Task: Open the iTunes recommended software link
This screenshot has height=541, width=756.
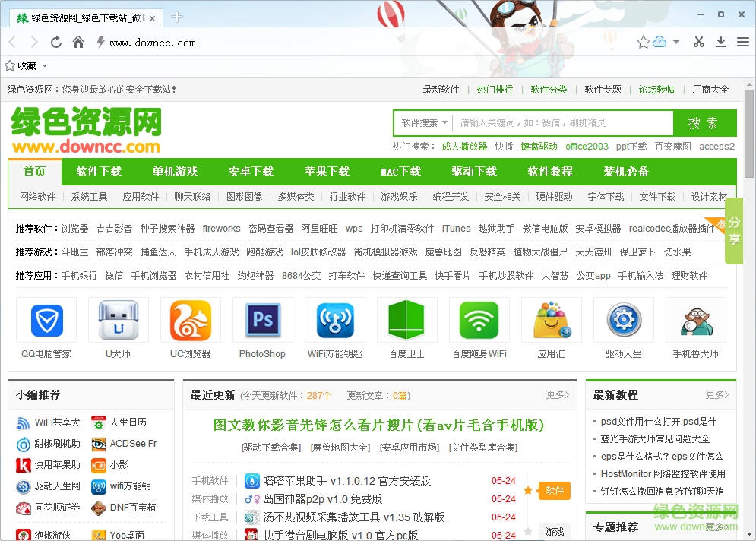Action: click(456, 229)
